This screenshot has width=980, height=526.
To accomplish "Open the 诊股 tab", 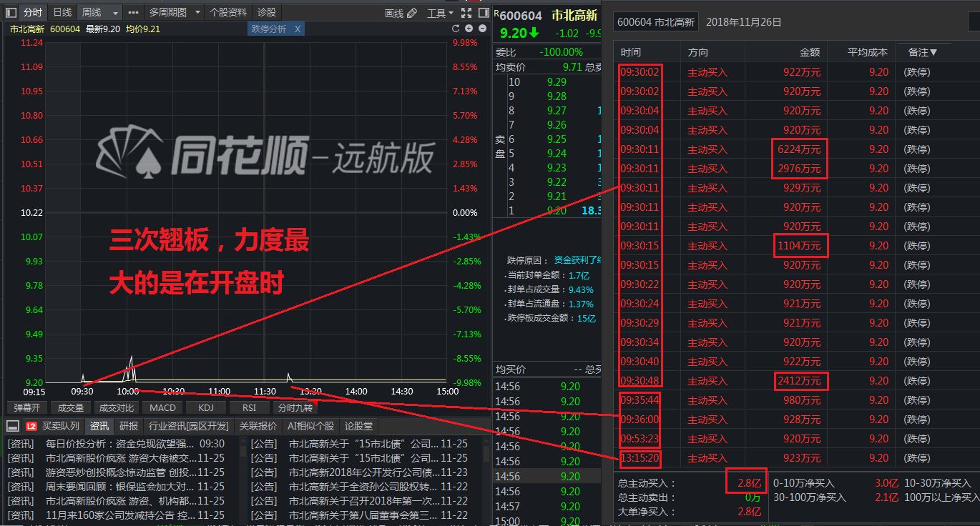I will (x=266, y=13).
